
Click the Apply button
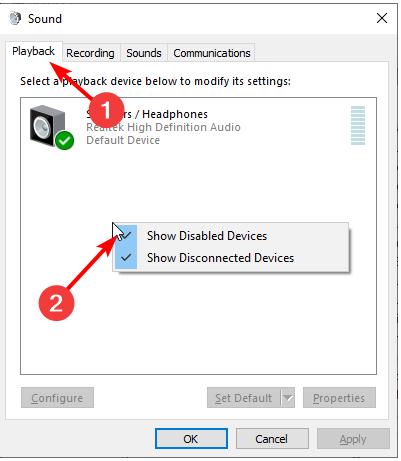(x=353, y=439)
